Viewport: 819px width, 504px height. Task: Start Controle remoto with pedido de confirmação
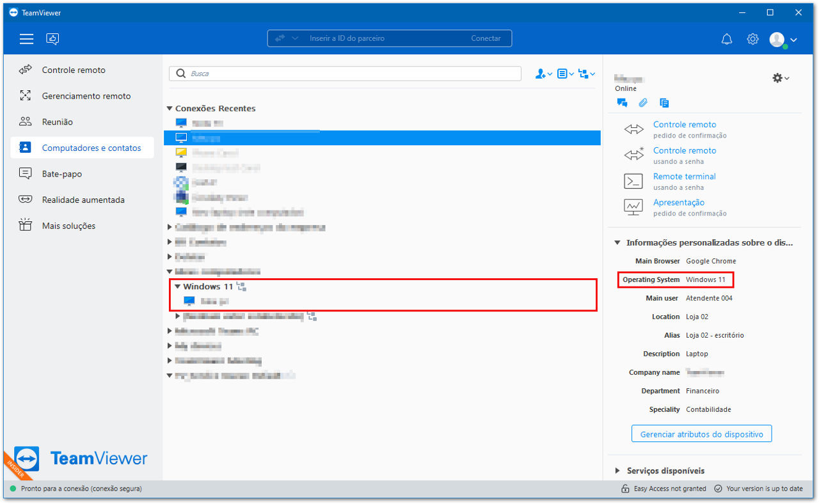click(685, 125)
